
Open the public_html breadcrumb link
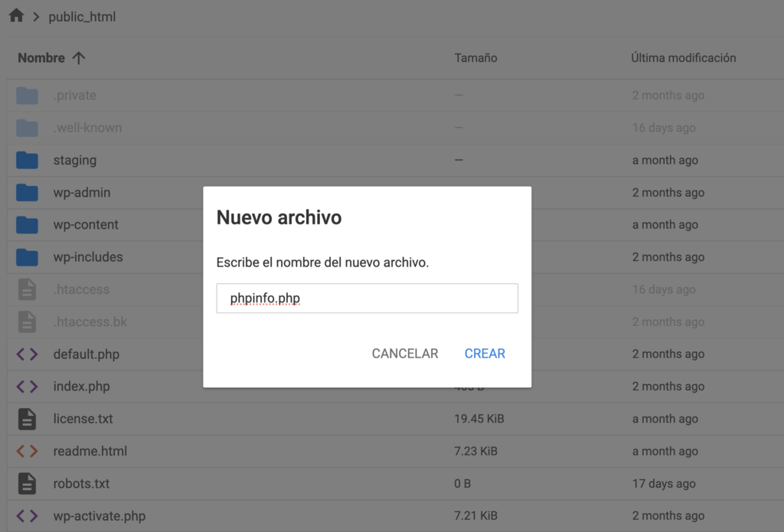82,16
